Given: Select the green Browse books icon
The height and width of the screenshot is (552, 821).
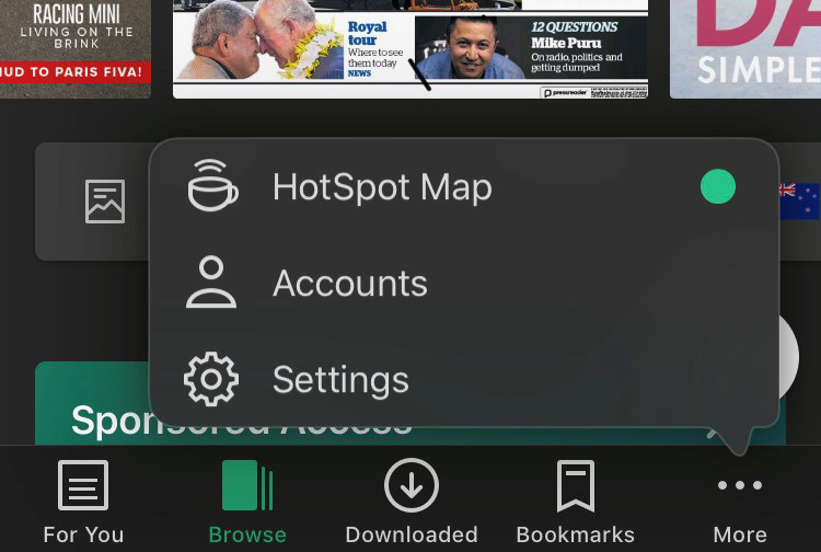Looking at the screenshot, I should [x=247, y=487].
